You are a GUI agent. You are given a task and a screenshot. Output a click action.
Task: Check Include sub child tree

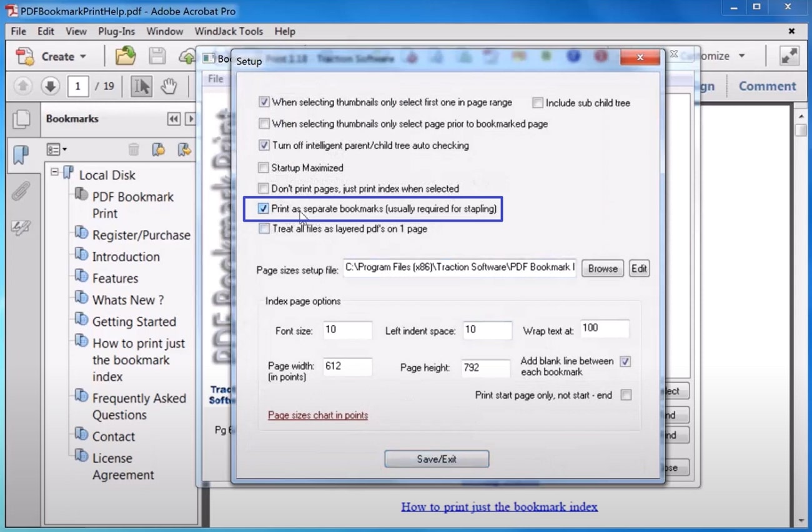537,103
